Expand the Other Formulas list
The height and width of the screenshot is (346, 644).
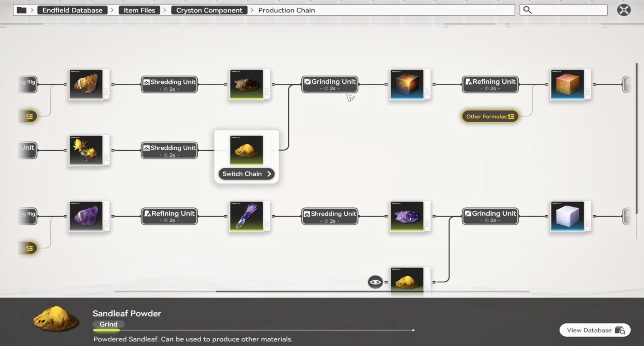[490, 117]
